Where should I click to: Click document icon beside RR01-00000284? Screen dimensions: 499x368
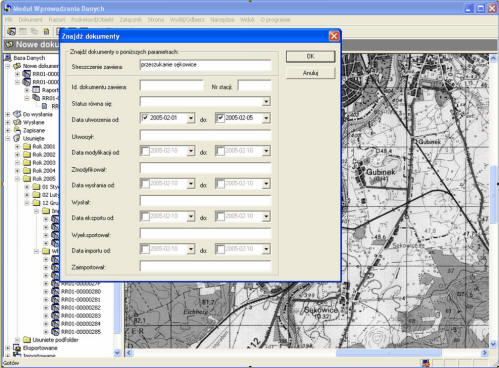tap(55, 324)
